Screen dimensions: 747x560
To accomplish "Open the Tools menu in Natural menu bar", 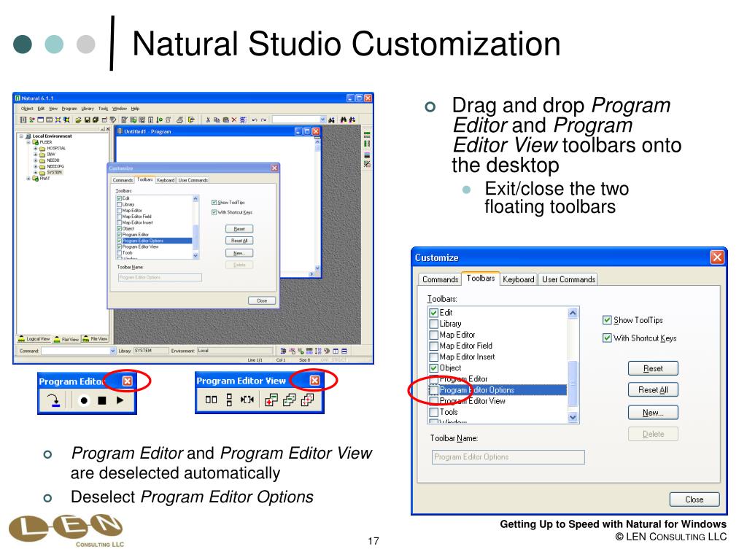I will (104, 109).
